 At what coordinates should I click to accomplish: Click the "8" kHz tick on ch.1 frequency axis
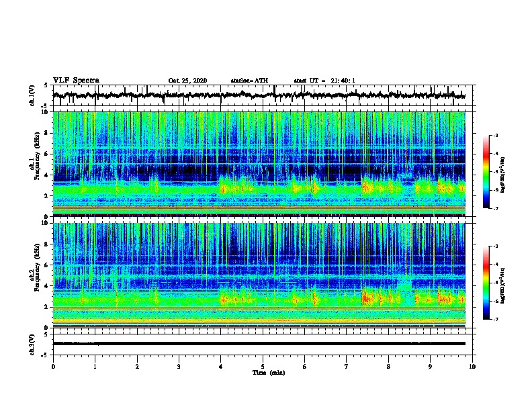47,133
